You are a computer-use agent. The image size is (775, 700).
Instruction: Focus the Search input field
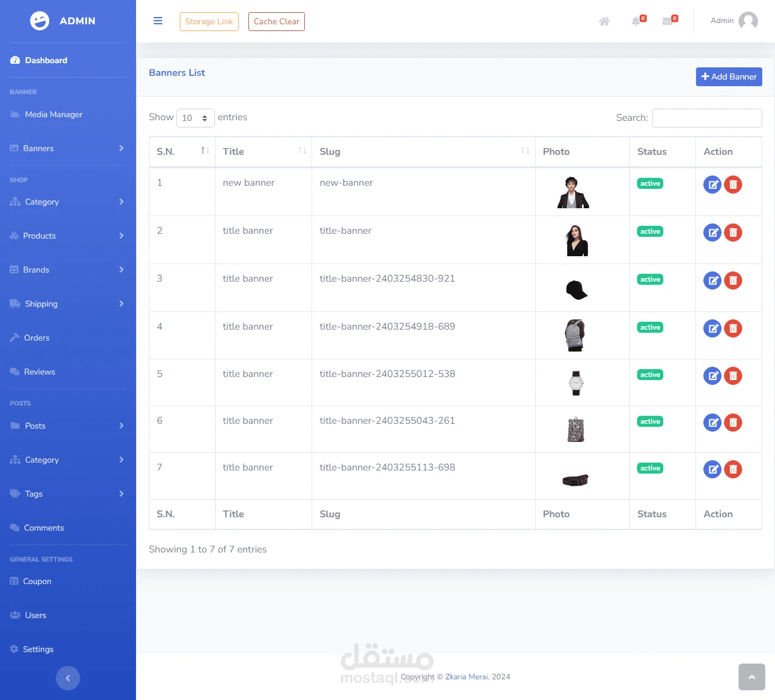[707, 118]
